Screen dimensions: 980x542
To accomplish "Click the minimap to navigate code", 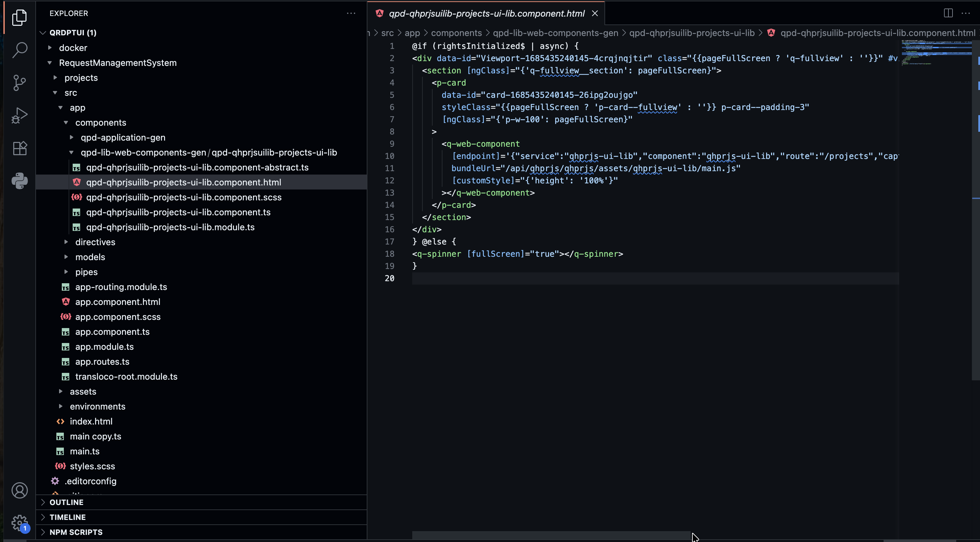I will tap(936, 53).
